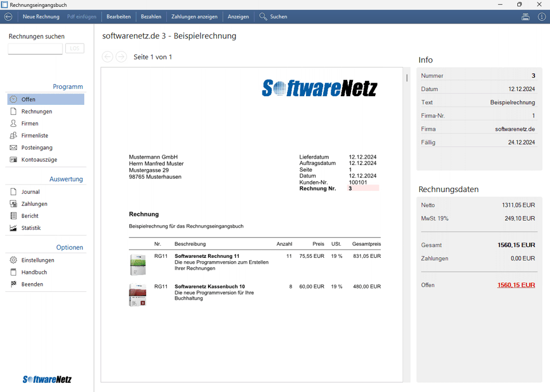550x392 pixels.
Task: Go to next page arrow
Action: tap(121, 56)
